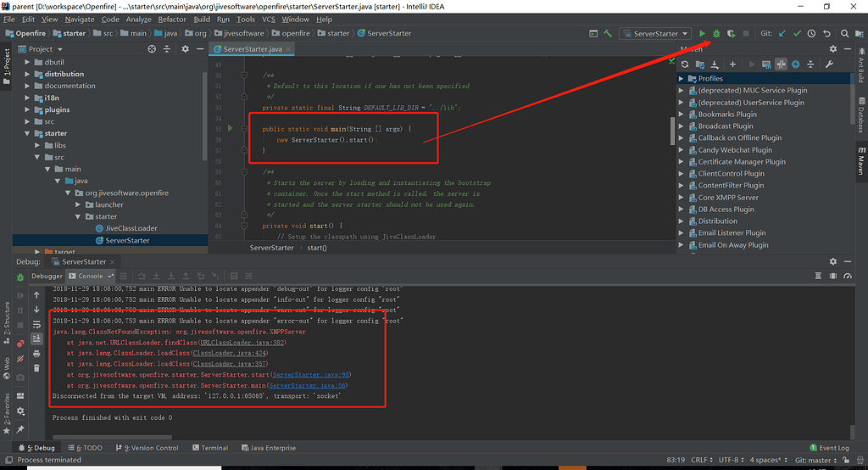Add Maven project with the plus icon
The height and width of the screenshot is (470, 868).
[732, 64]
